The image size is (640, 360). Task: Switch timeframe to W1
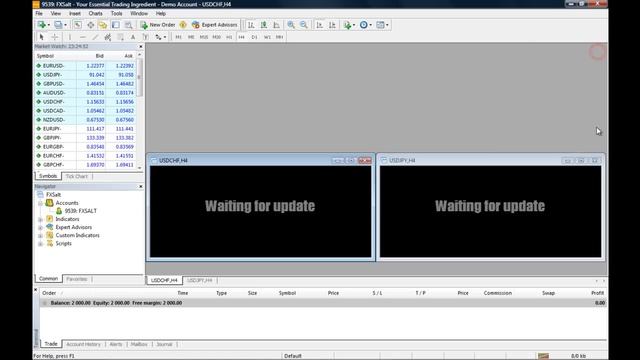click(267, 37)
